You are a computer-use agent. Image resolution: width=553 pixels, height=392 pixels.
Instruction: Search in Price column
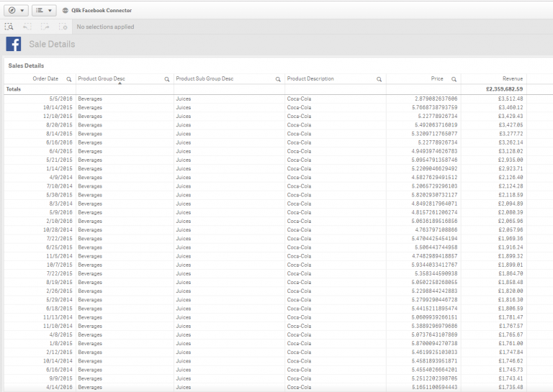click(x=454, y=79)
